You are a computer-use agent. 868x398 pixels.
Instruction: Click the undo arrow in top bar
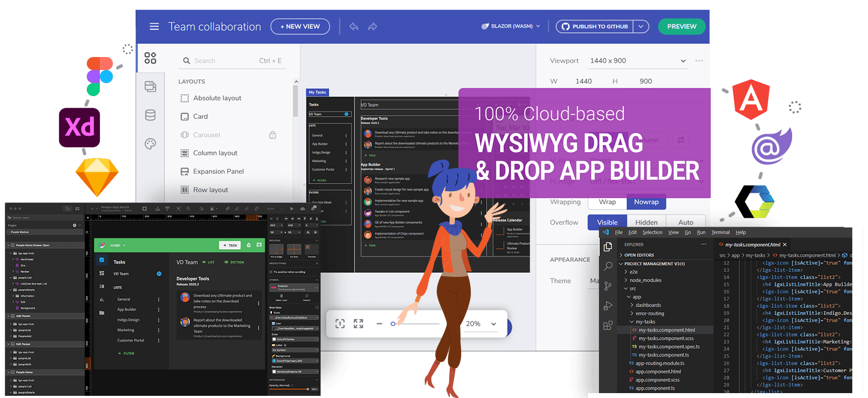(354, 27)
